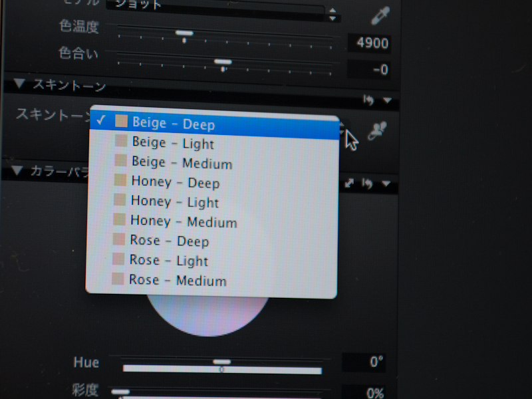
Task: Click the Honey - Deep color swatch
Action: coord(120,180)
